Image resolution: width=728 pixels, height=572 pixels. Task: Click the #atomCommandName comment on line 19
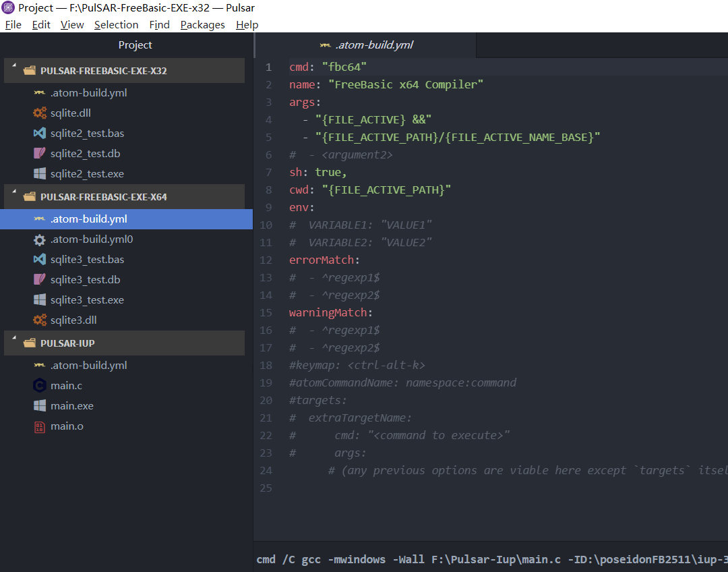pyautogui.click(x=402, y=383)
